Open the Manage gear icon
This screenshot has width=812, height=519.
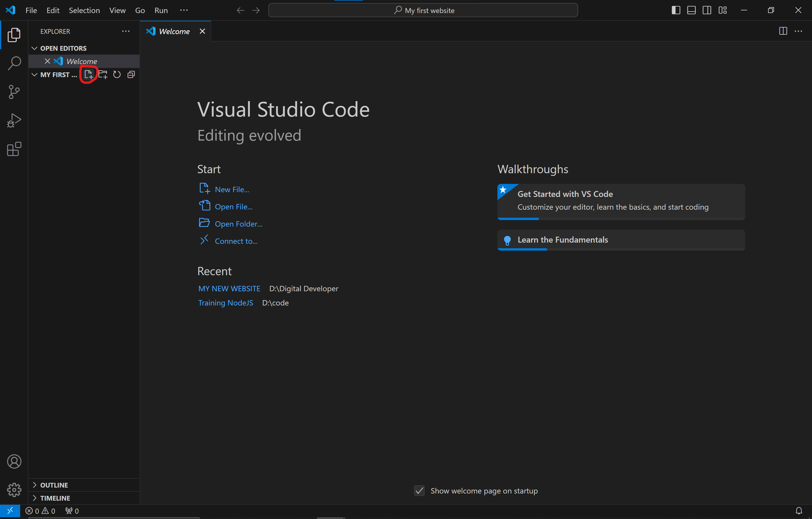(14, 490)
